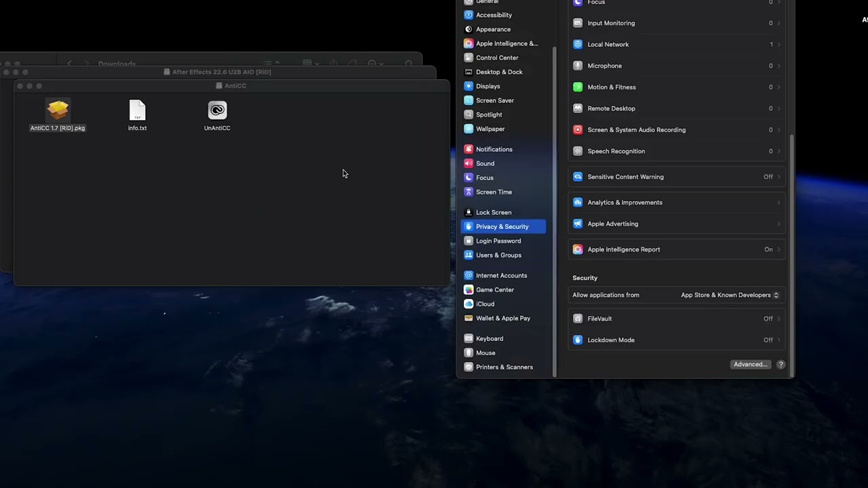The width and height of the screenshot is (868, 488).
Task: Expand the Lockdown Mode chevron
Action: 778,340
